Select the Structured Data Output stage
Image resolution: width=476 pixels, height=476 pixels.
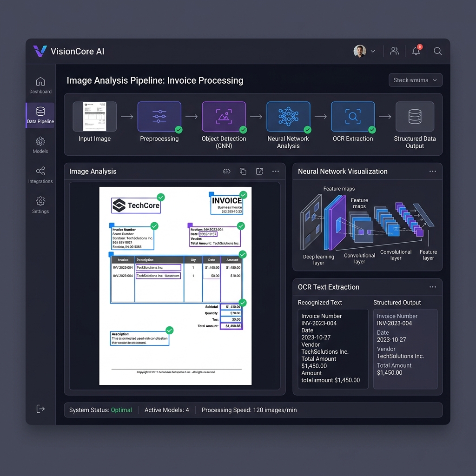(415, 117)
